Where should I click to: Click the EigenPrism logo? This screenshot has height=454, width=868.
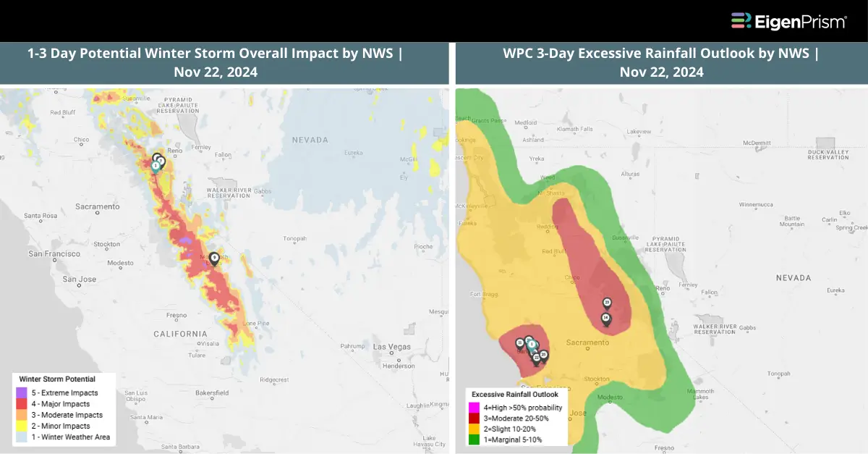coord(788,21)
